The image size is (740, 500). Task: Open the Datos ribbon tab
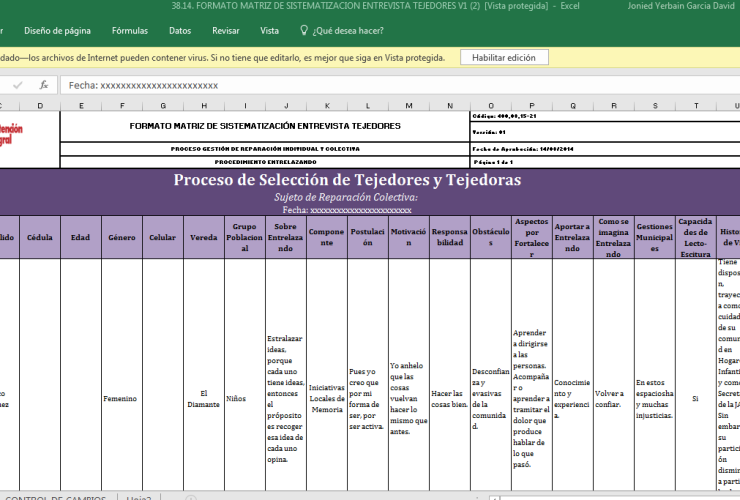180,31
